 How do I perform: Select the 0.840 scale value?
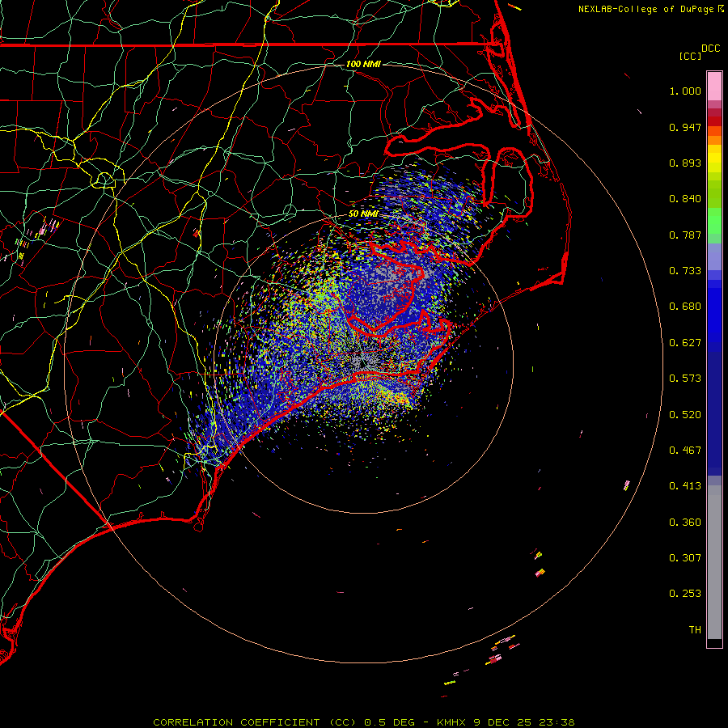tap(685, 199)
